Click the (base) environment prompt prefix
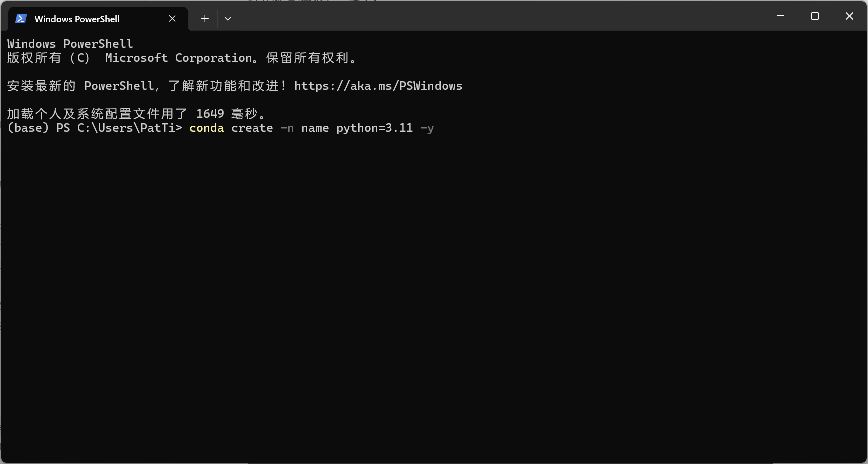The height and width of the screenshot is (464, 868). pos(28,128)
